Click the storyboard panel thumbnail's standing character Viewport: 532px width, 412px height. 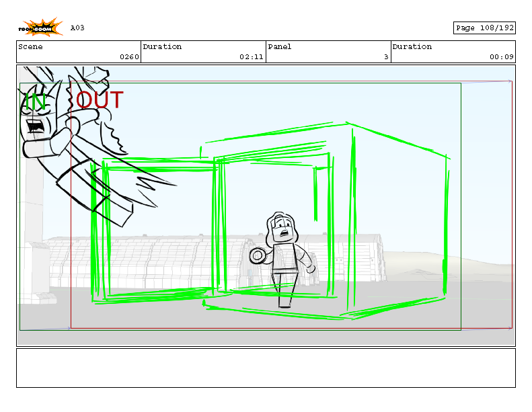point(283,259)
